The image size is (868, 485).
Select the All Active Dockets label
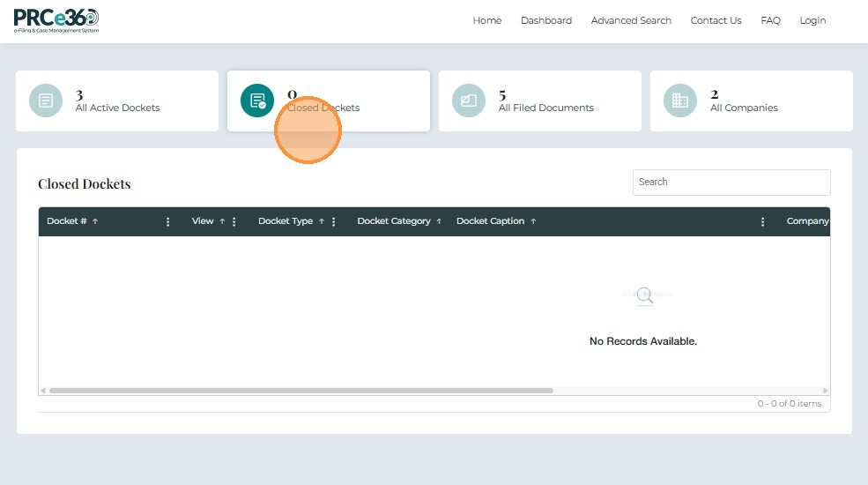pos(117,108)
